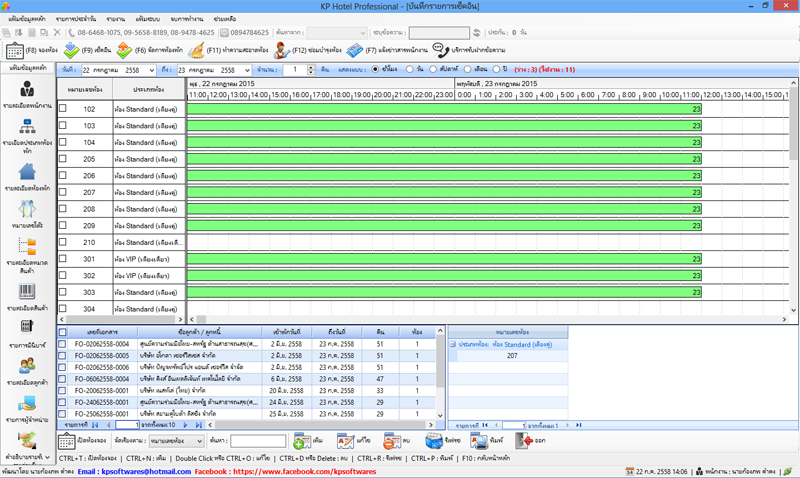The height and width of the screenshot is (478, 800).
Task: Open the end date dropdown showing 23
Action: point(247,70)
